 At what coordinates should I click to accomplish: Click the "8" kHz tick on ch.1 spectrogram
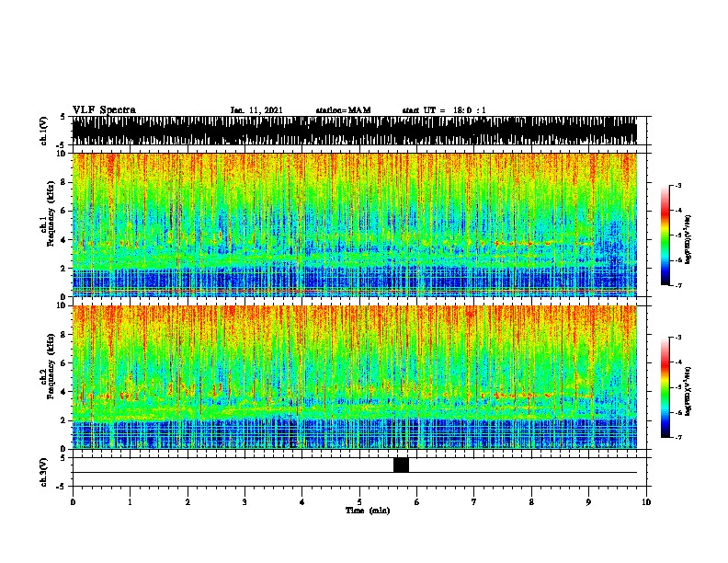(x=64, y=182)
